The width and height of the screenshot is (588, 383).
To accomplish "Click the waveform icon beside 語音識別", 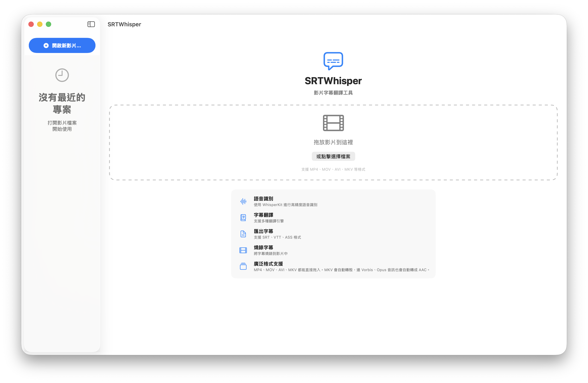I will click(243, 201).
